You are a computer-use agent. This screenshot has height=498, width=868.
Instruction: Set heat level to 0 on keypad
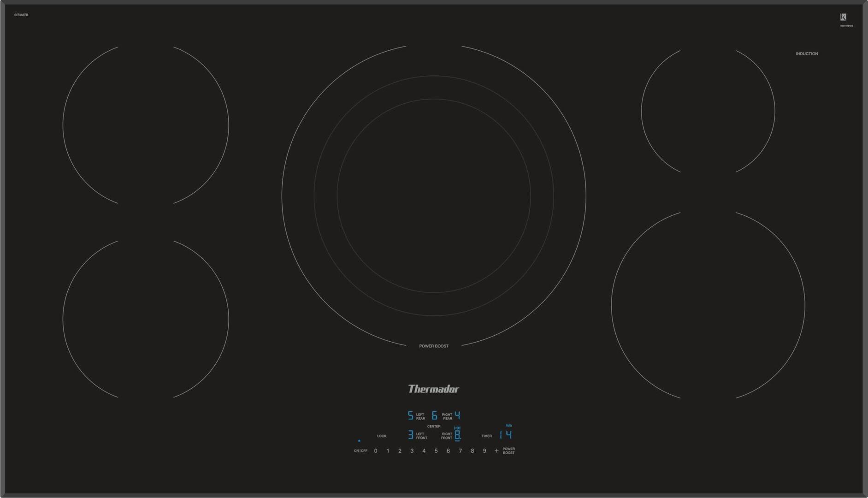[x=376, y=451]
